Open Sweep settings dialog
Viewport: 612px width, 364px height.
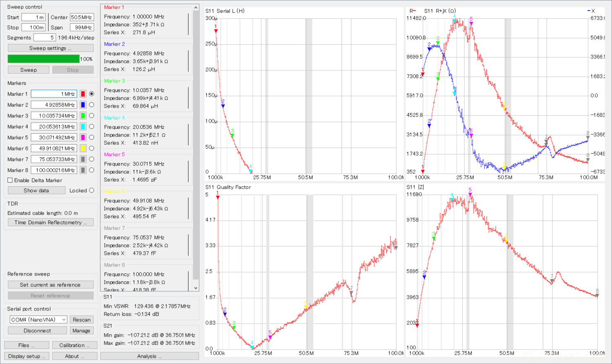51,48
